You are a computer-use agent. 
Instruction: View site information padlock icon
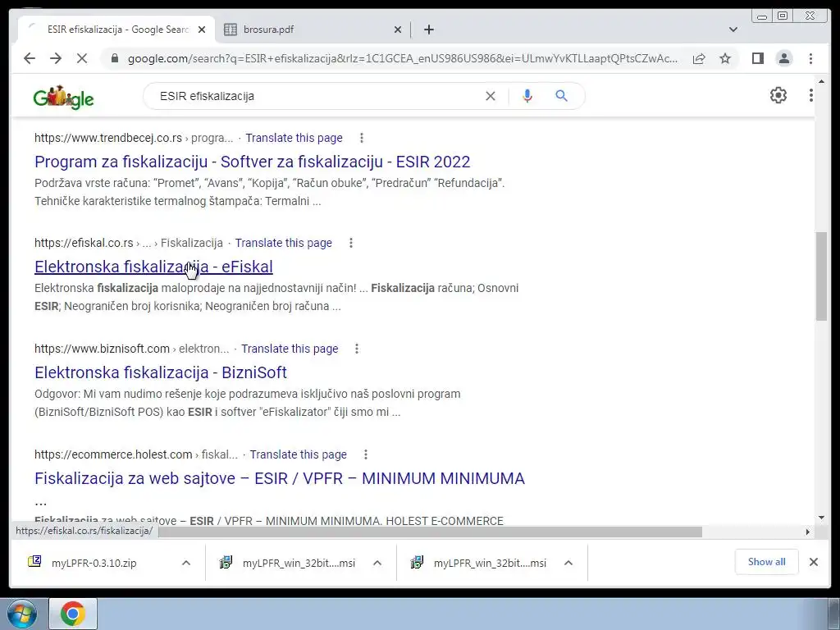tap(114, 58)
